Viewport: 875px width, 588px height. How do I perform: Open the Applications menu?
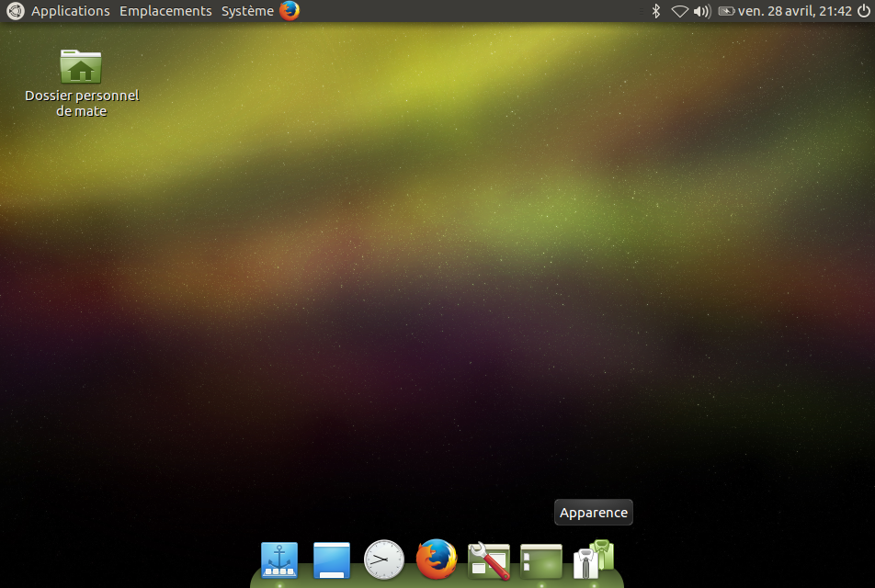click(x=70, y=11)
